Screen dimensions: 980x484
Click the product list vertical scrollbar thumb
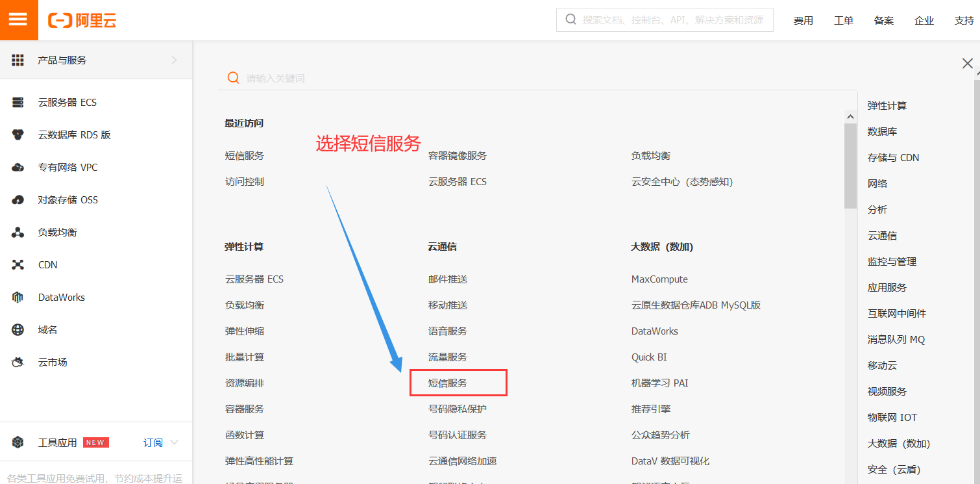(x=850, y=166)
